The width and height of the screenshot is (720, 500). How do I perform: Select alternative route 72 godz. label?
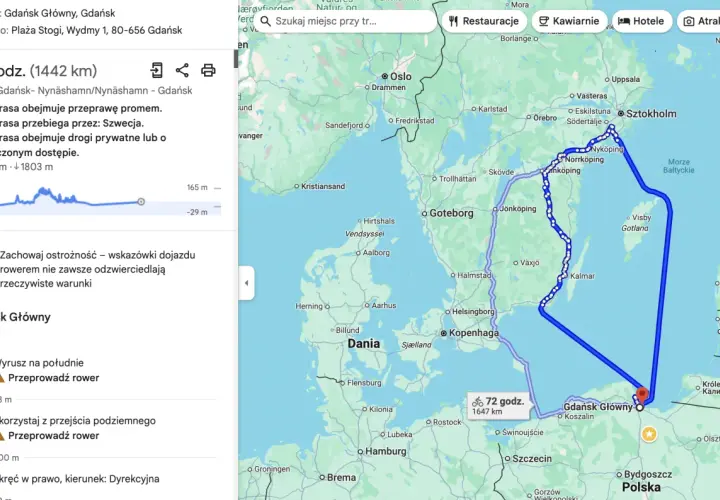coord(498,405)
